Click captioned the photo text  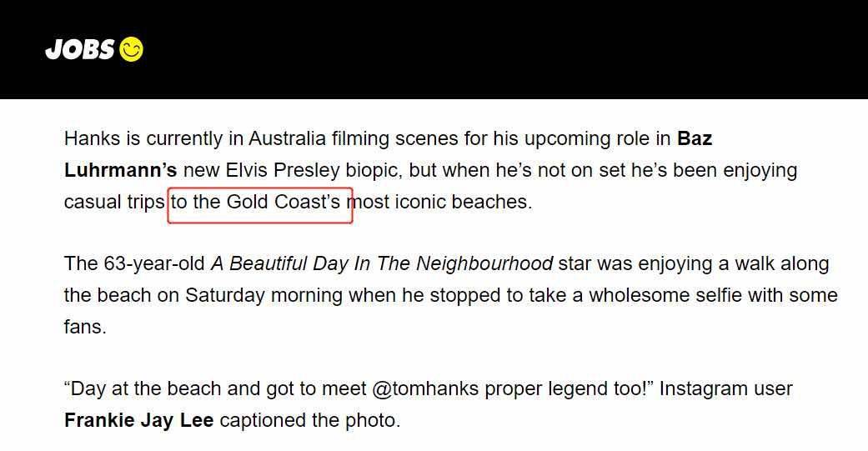click(310, 420)
